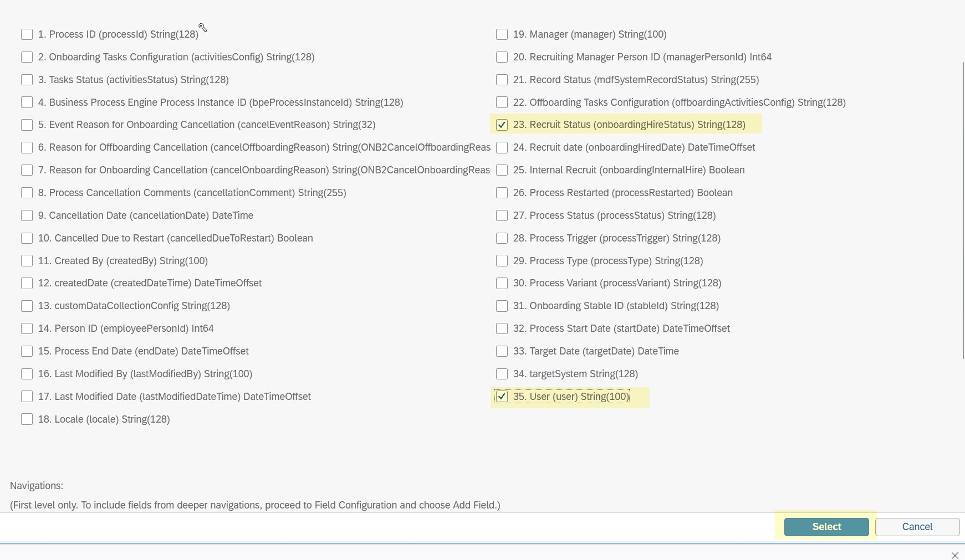Click the vertical scrollbar on right edge
Screen dimensions: 965x560
point(963,210)
